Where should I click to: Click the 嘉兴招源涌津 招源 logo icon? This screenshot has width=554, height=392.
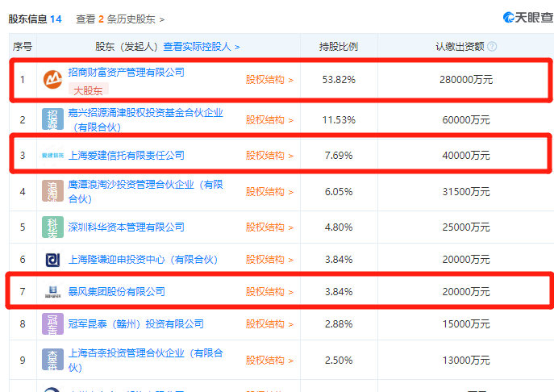click(x=52, y=119)
